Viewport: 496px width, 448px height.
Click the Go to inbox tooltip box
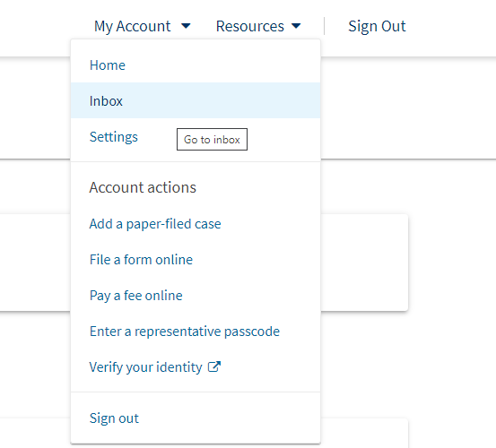(x=212, y=140)
